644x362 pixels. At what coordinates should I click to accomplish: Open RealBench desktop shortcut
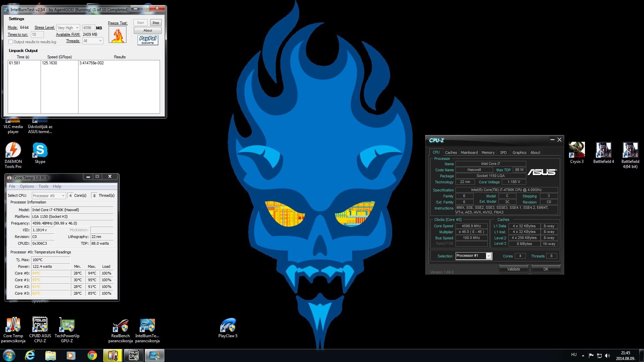120,326
